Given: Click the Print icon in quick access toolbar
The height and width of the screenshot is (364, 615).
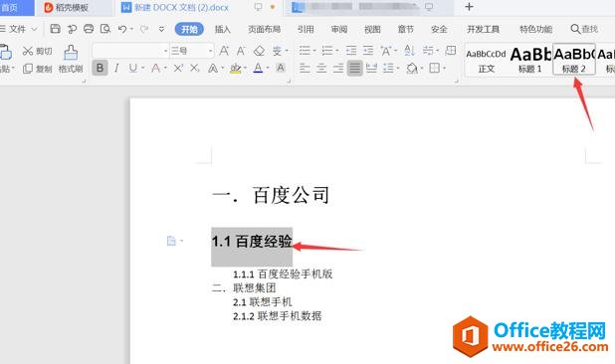Looking at the screenshot, I should (x=89, y=29).
